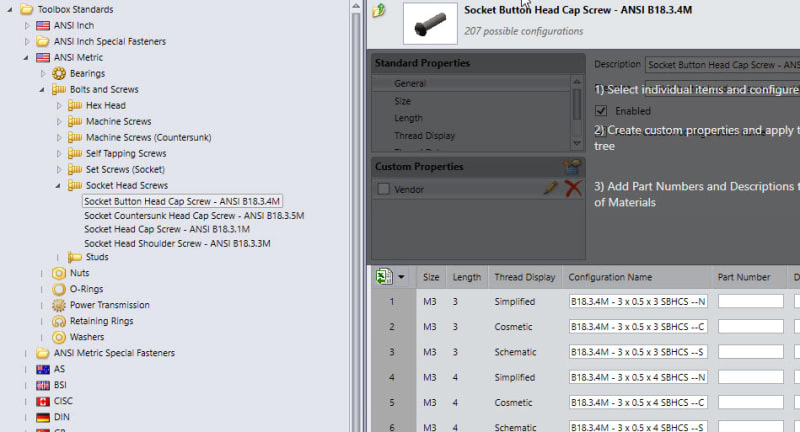Select Socket Button Head Cap Screw - ANSI B18.3.4M
The width and height of the screenshot is (800, 432).
click(x=182, y=201)
